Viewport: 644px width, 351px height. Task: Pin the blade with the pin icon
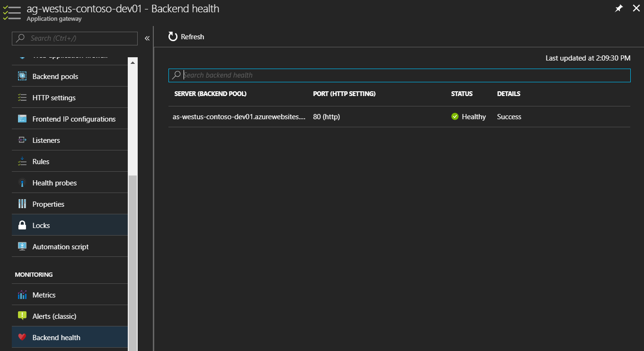point(619,9)
